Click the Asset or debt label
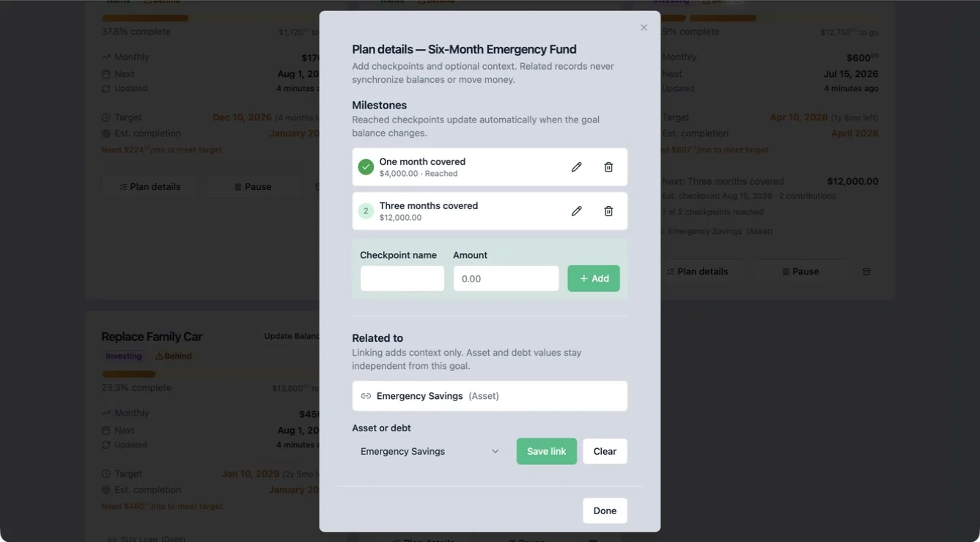The image size is (980, 542). tap(381, 428)
